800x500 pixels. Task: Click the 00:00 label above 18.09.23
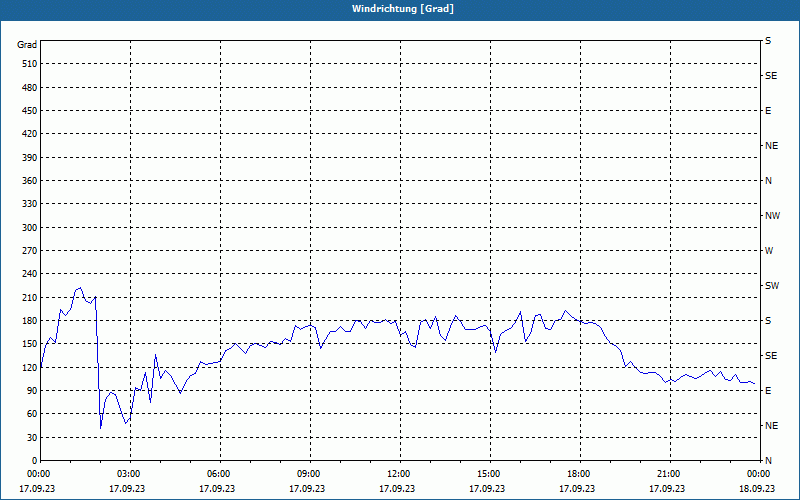point(757,474)
